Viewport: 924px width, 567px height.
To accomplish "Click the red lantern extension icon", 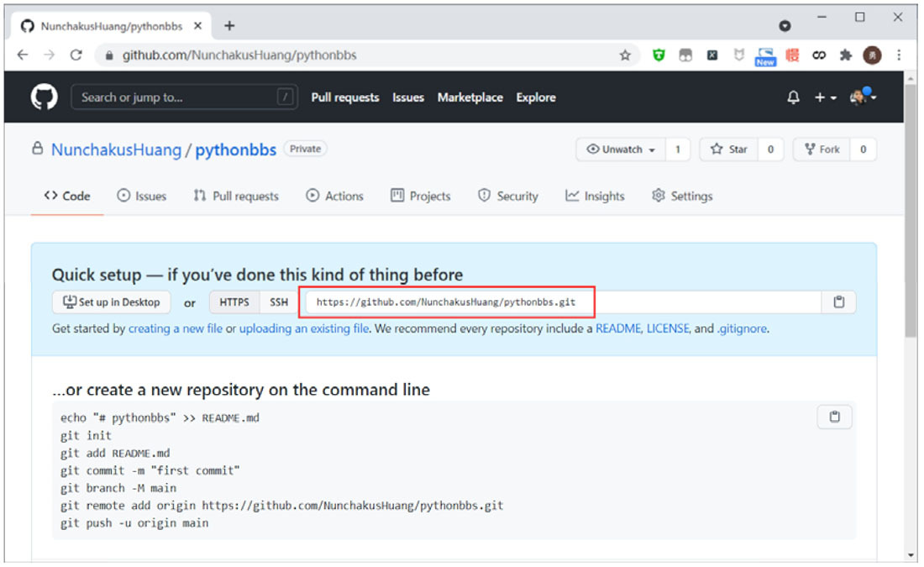I will pyautogui.click(x=793, y=55).
